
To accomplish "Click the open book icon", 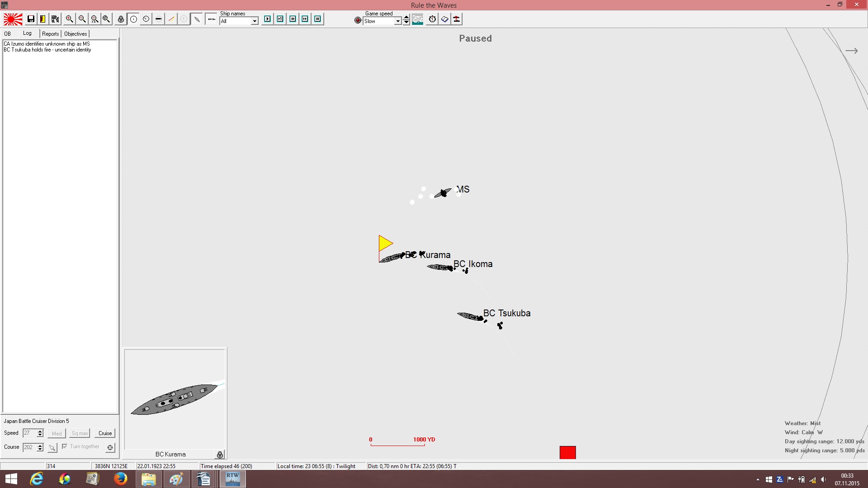I will click(x=445, y=19).
